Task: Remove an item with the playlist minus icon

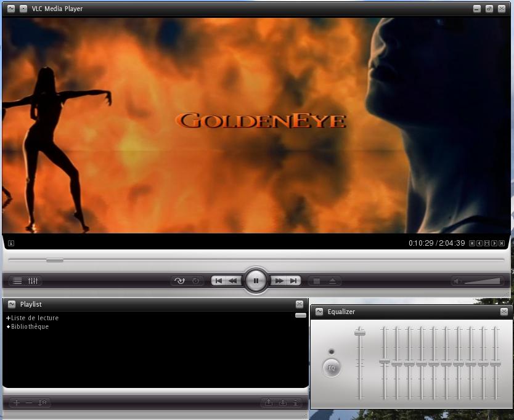Action: 30,402
